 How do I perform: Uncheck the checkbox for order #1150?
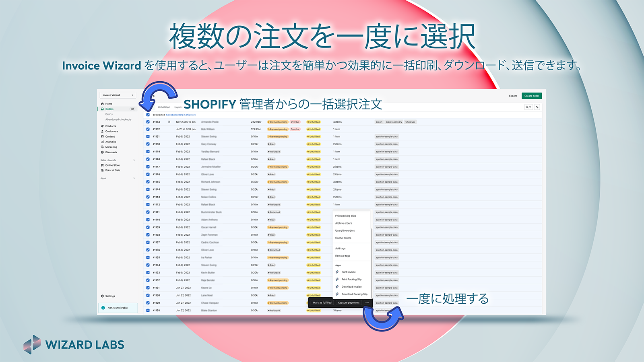(148, 144)
